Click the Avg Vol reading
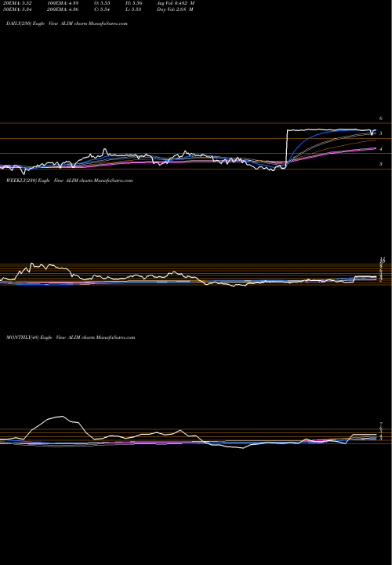This screenshot has width=392, height=565. (176, 3)
